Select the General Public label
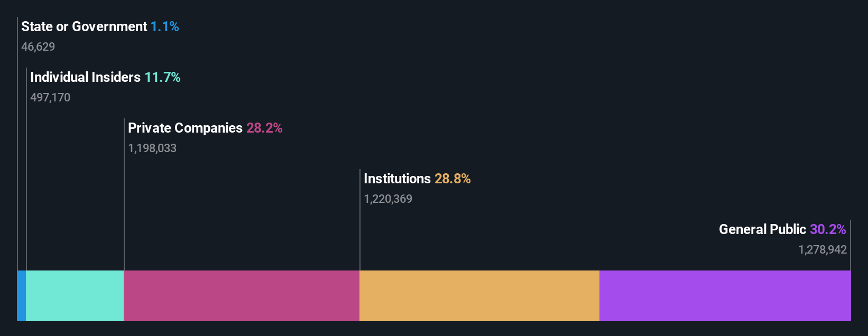 coord(762,229)
